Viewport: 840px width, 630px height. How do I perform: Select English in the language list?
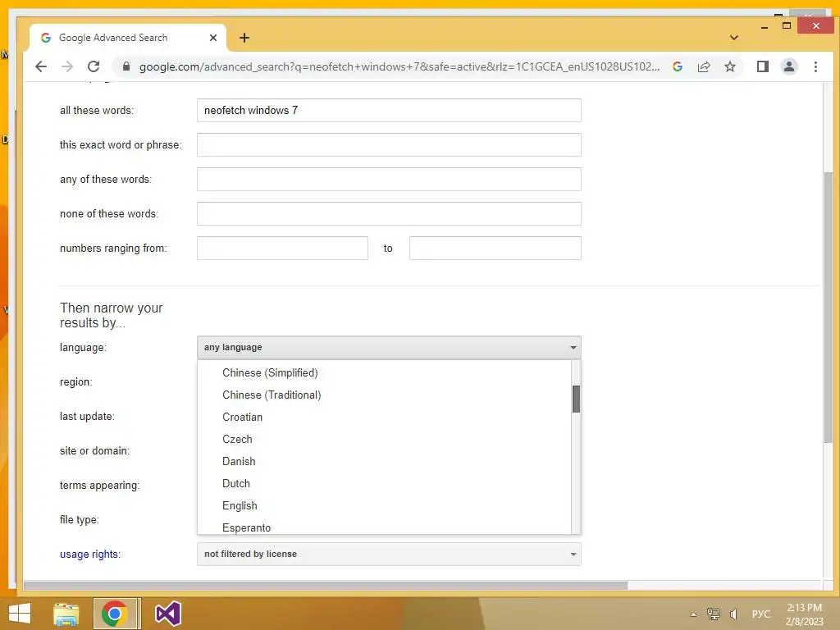coord(384,505)
